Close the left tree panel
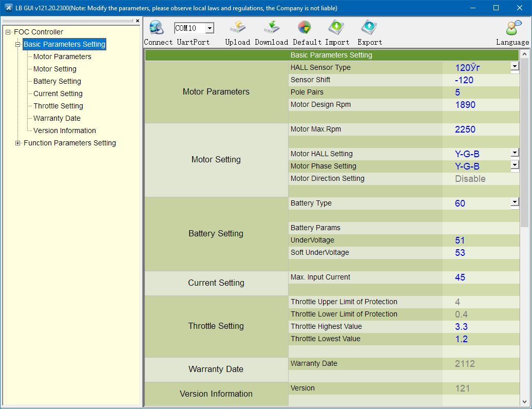The height and width of the screenshot is (409, 532). pos(138,21)
